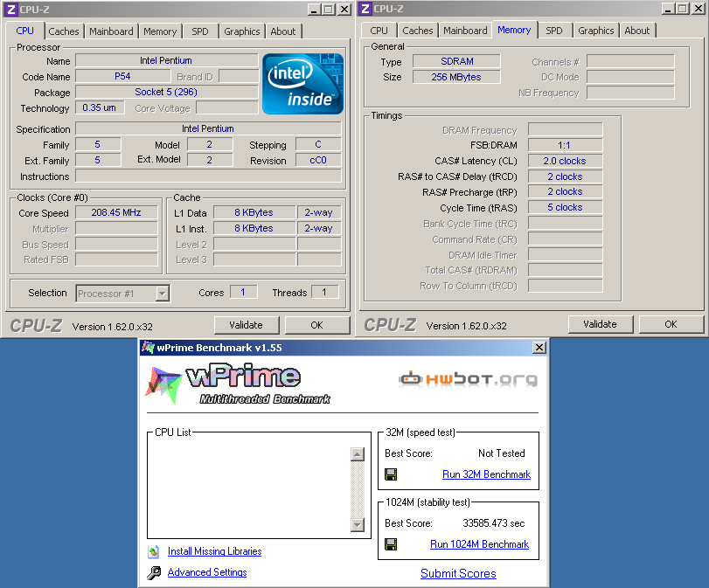Click Validate in right CPU-Z window
The width and height of the screenshot is (709, 588).
[600, 324]
